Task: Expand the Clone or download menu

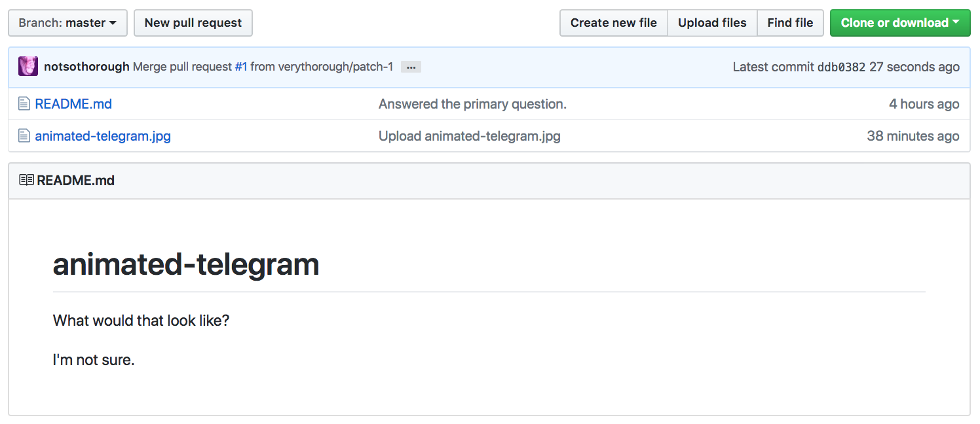Action: click(x=899, y=23)
